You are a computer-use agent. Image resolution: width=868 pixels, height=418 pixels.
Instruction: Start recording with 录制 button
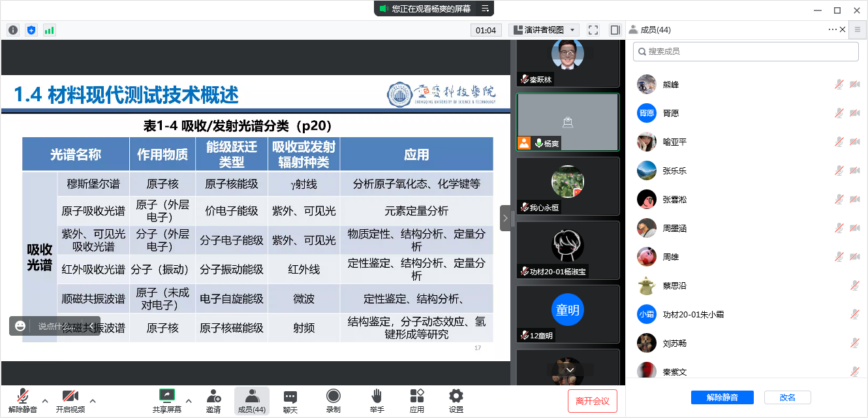[x=333, y=400]
